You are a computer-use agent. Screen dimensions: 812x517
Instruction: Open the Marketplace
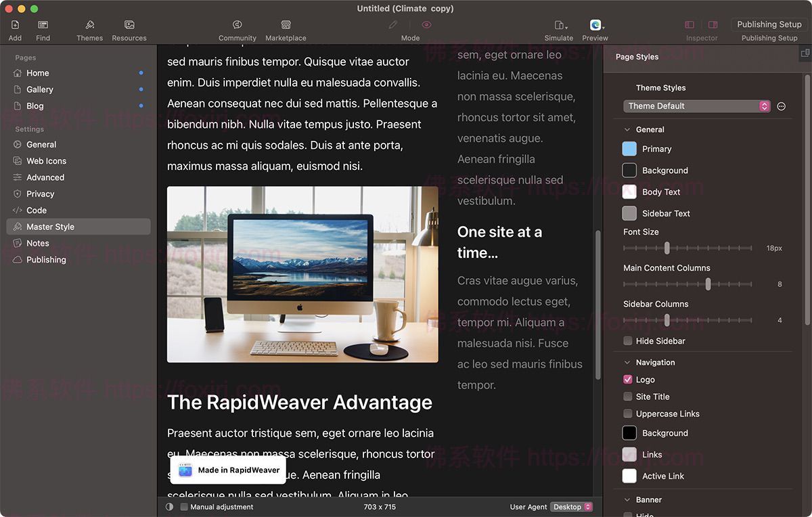pos(286,27)
